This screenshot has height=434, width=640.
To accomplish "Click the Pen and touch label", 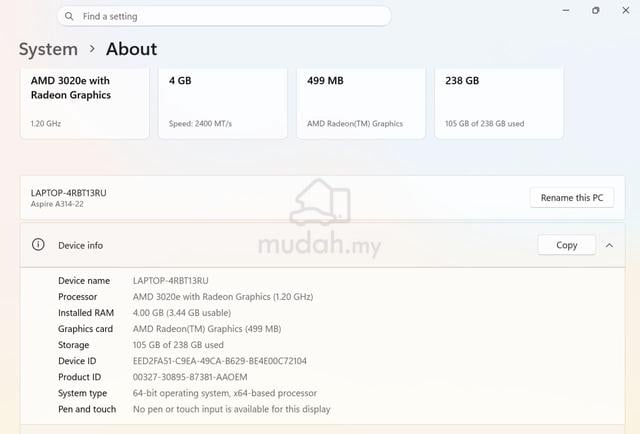I will pyautogui.click(x=87, y=409).
